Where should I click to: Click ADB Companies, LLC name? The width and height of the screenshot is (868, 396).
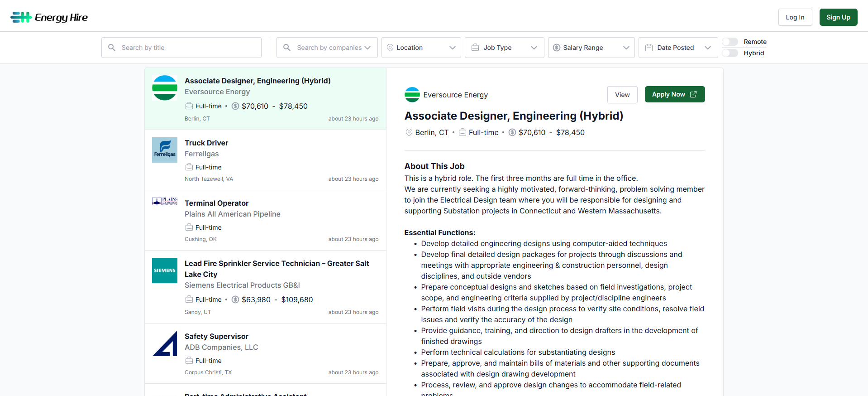point(221,347)
